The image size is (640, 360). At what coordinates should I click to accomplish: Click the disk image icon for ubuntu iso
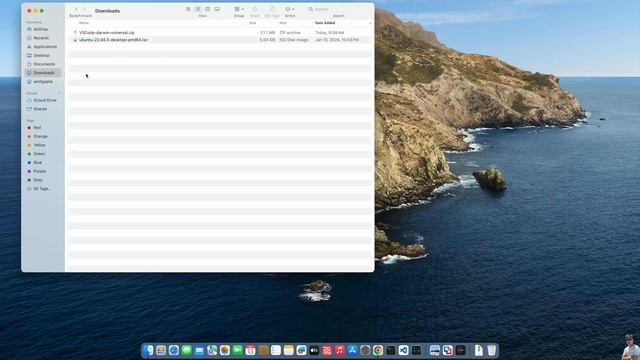75,40
